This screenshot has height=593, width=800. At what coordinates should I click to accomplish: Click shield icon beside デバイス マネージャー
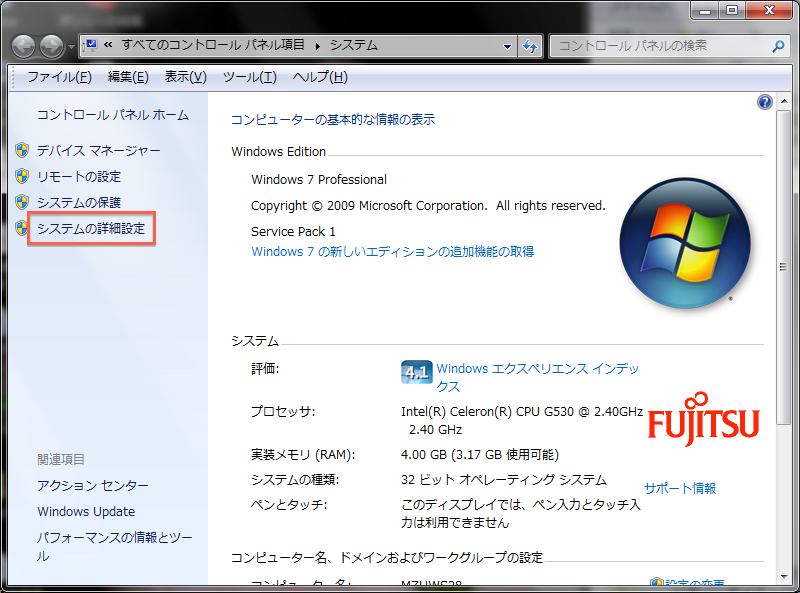[22, 150]
